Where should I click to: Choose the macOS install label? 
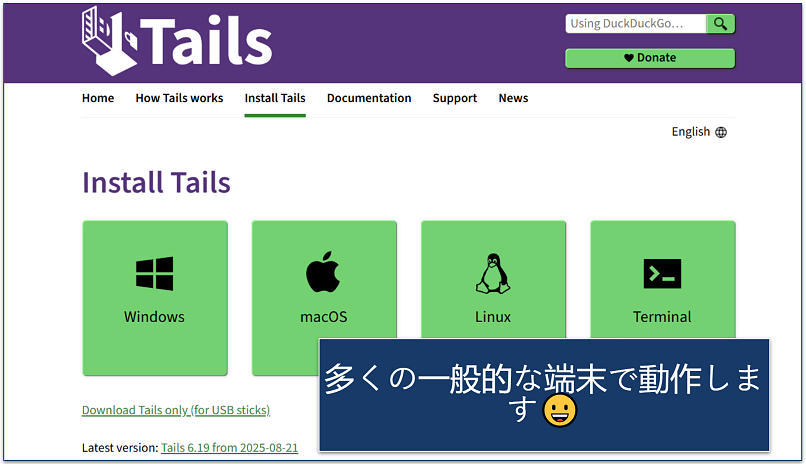[x=324, y=317]
